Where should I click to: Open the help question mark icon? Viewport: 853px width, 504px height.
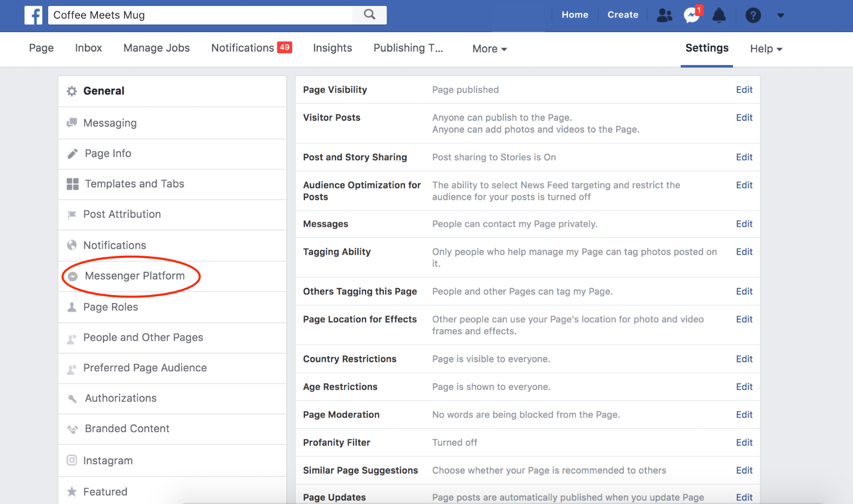753,15
